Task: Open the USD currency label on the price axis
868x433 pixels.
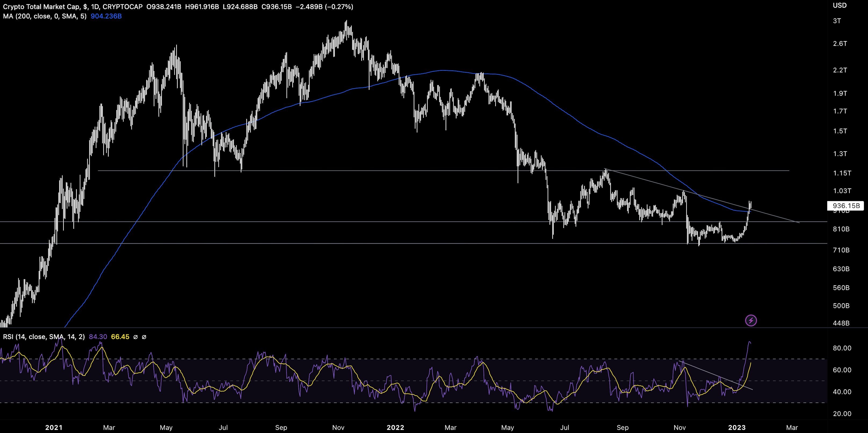Action: coord(840,5)
